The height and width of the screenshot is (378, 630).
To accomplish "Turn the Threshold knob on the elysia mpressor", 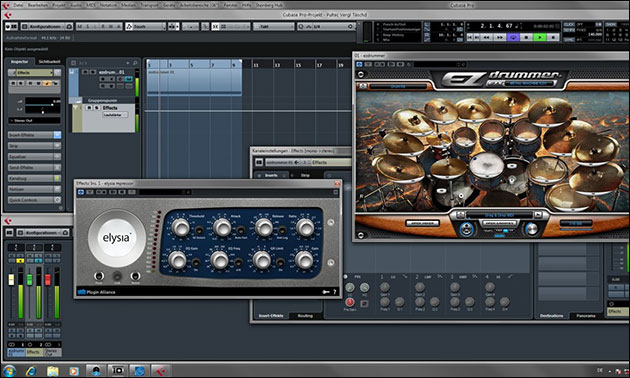I will [x=180, y=227].
